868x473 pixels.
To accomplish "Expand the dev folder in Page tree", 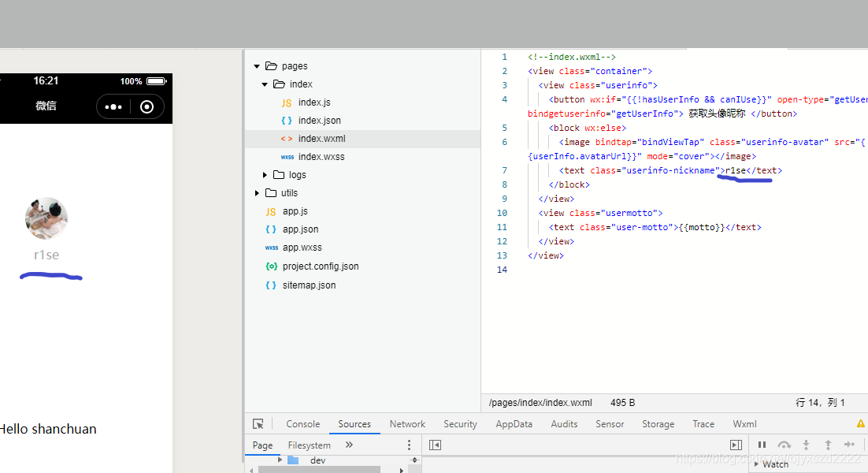I will click(x=280, y=460).
